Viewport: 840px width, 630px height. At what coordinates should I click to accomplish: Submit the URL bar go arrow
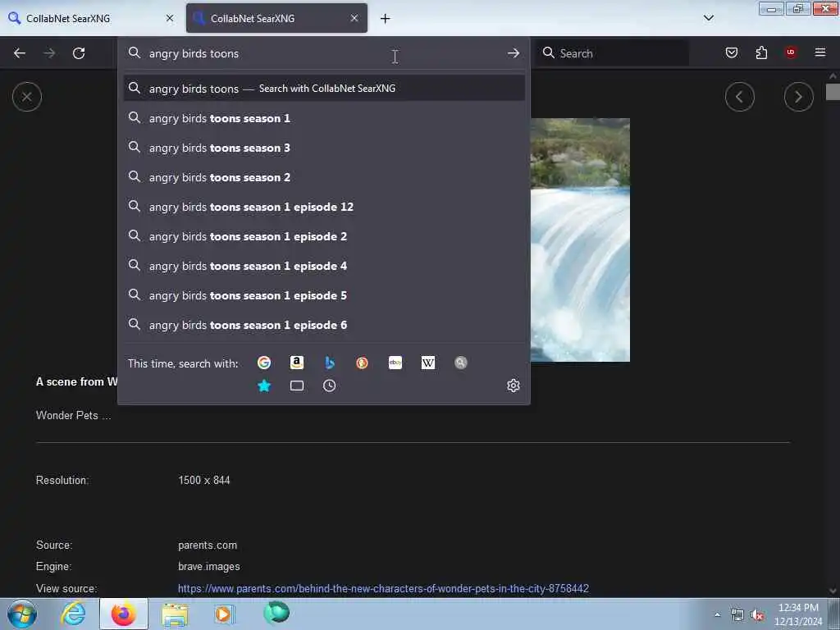pos(514,53)
